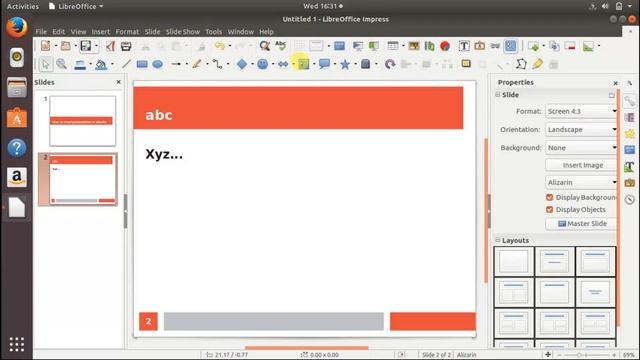Select the arrow Select tool

pyautogui.click(x=46, y=64)
